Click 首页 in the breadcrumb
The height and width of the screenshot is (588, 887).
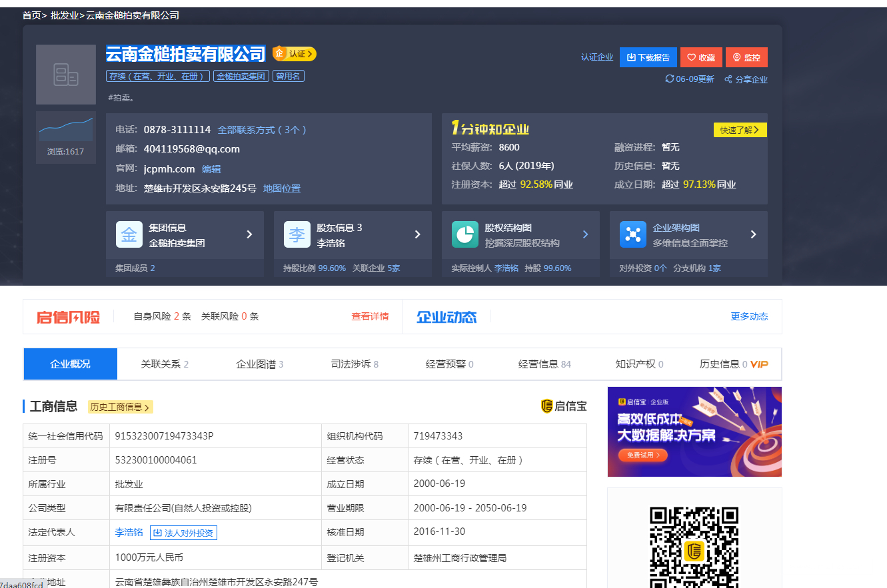tap(31, 15)
